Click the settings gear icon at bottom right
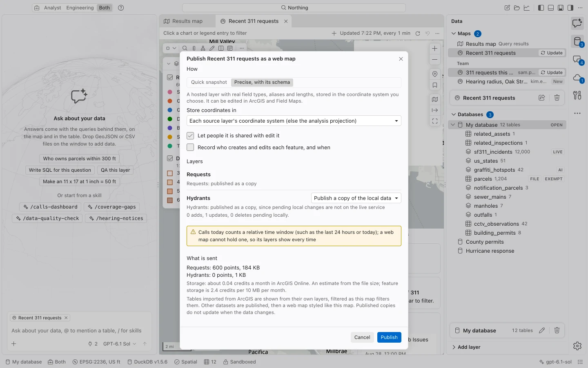Image resolution: width=588 pixels, height=368 pixels. pyautogui.click(x=577, y=346)
